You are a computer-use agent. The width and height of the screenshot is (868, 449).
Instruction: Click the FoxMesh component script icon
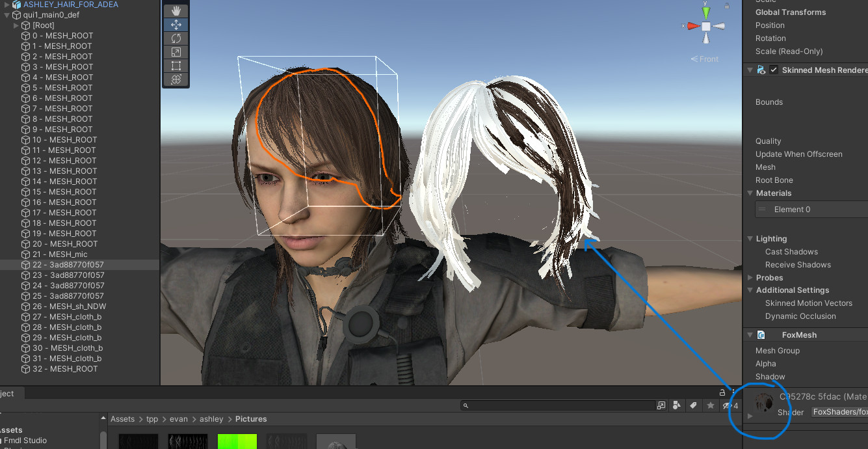[x=761, y=335]
